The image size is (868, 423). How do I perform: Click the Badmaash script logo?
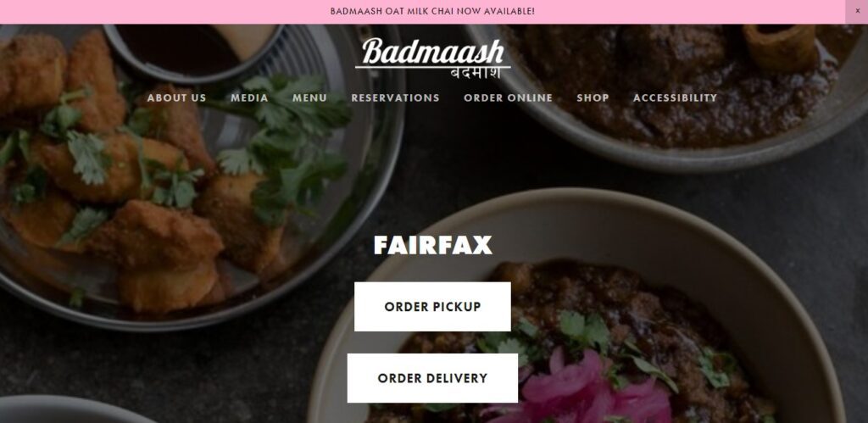[x=433, y=53]
